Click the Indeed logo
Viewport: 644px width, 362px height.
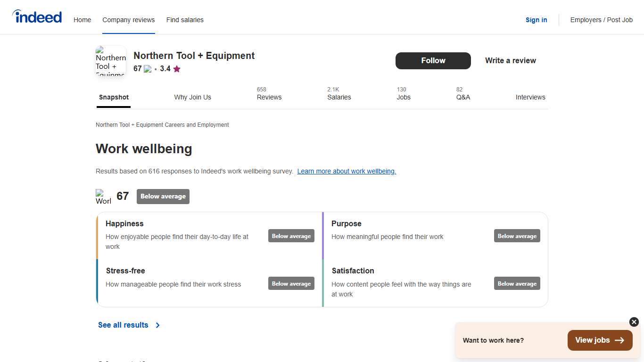tap(37, 17)
